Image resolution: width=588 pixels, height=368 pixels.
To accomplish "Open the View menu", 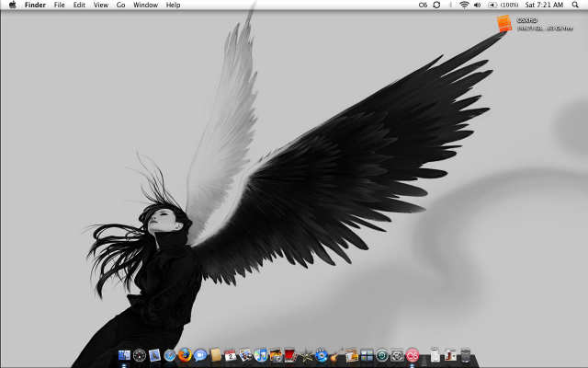I will 101,5.
